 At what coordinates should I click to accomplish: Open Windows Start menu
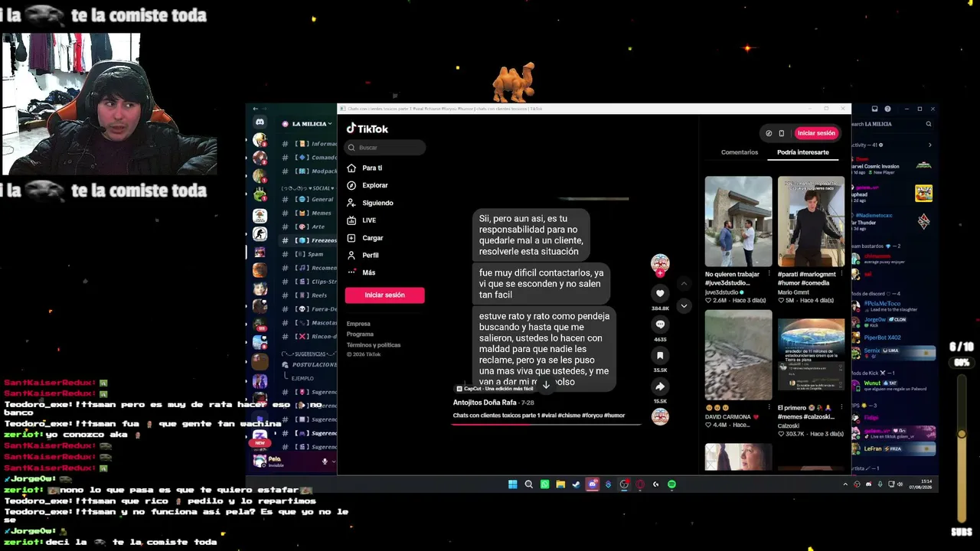pyautogui.click(x=512, y=484)
